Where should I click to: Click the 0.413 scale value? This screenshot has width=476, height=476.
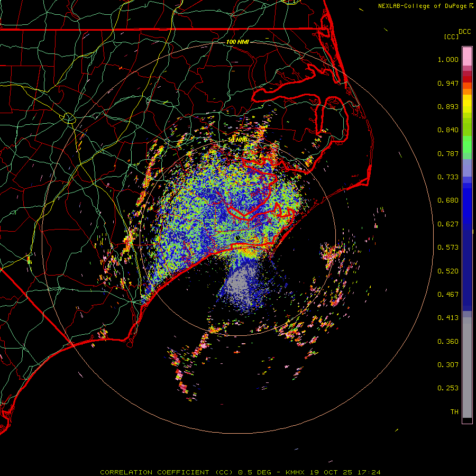point(448,318)
